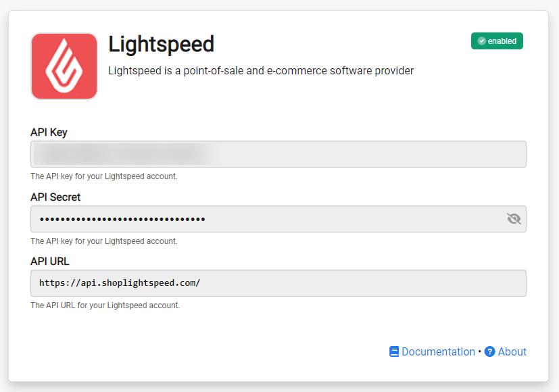Click the help text under API URL field
This screenshot has height=392, width=559.
pos(105,305)
